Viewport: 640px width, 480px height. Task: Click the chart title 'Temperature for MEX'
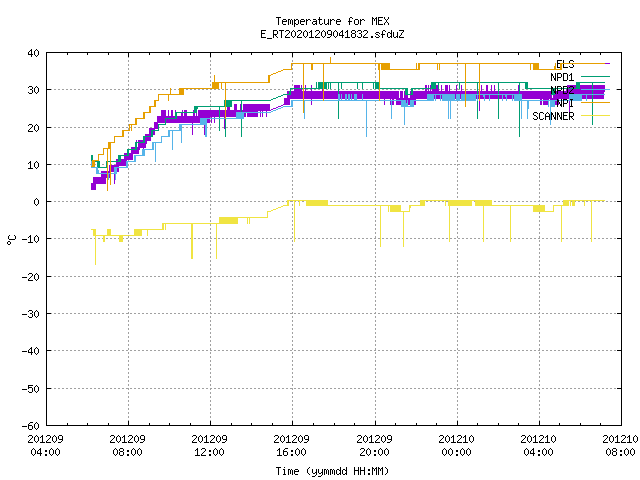pyautogui.click(x=332, y=21)
